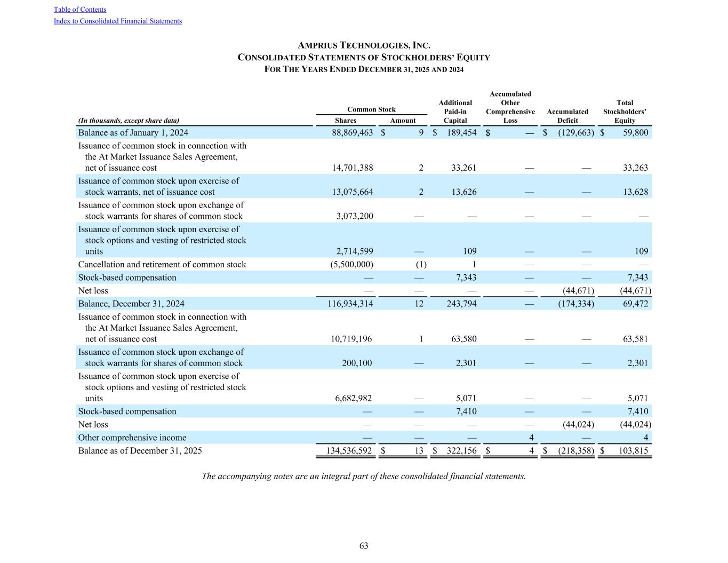Click the Accumulated Deficit column header

point(567,116)
